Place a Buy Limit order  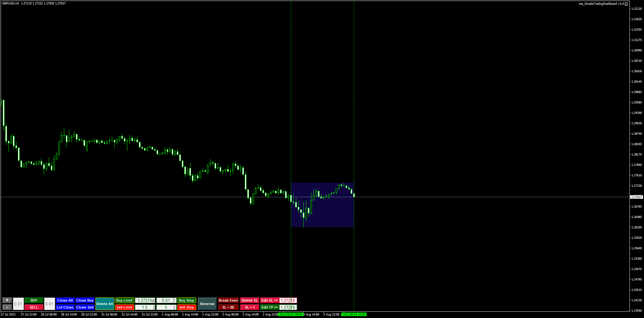coord(124,300)
